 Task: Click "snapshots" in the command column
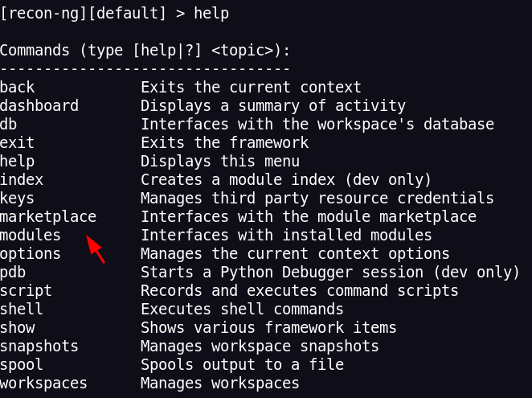click(x=39, y=347)
